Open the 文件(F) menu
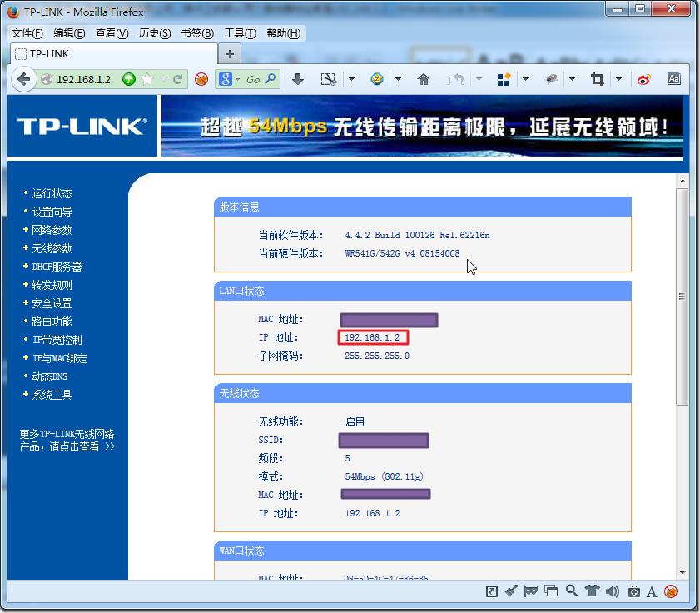The image size is (700, 613). (27, 33)
